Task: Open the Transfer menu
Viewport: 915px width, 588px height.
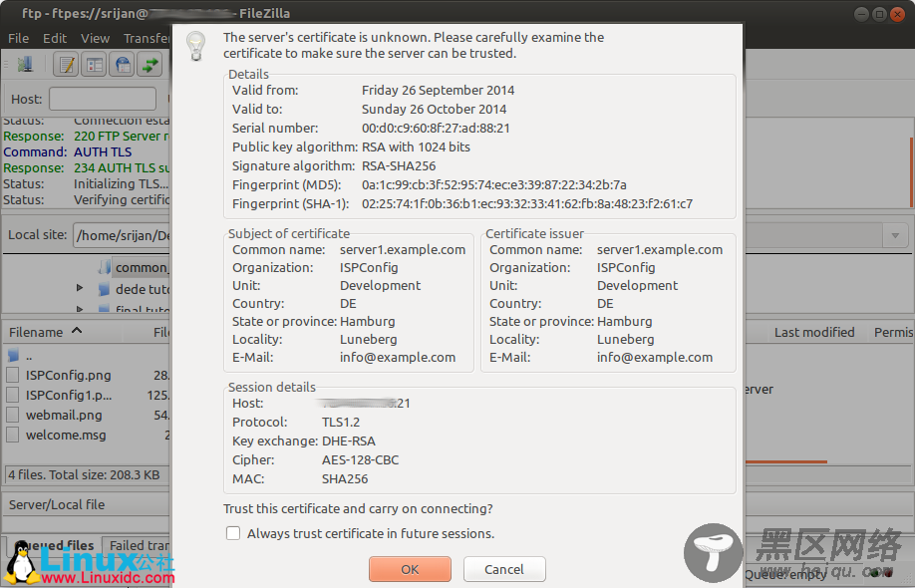Action: pos(147,39)
